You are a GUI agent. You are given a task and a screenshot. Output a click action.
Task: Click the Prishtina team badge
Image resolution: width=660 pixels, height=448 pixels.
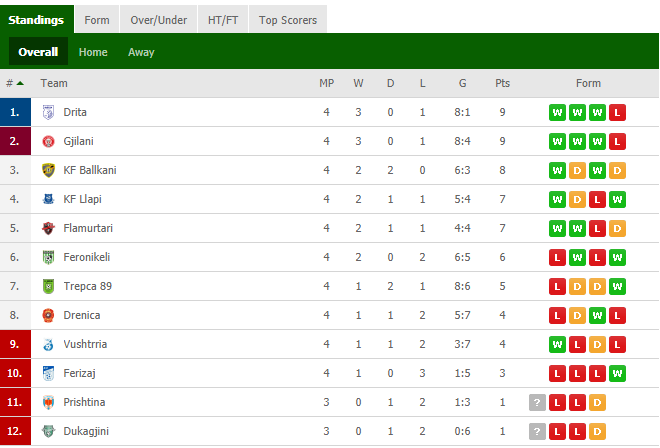point(48,402)
